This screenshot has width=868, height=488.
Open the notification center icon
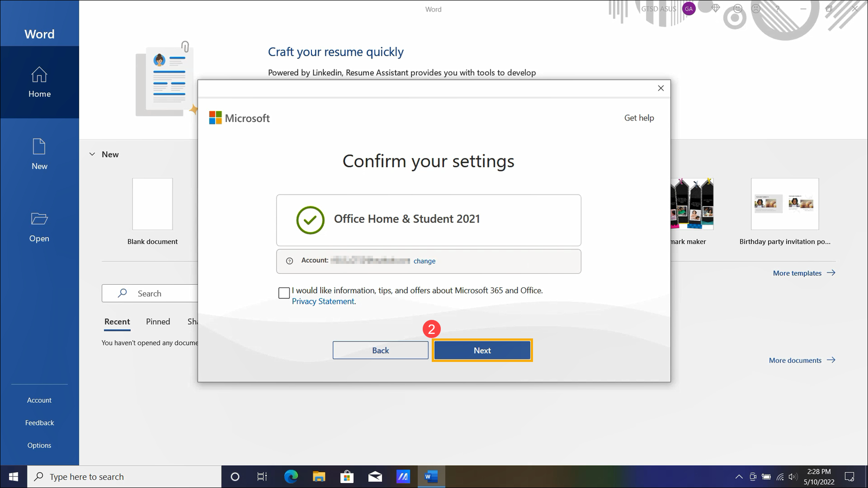[x=850, y=477]
